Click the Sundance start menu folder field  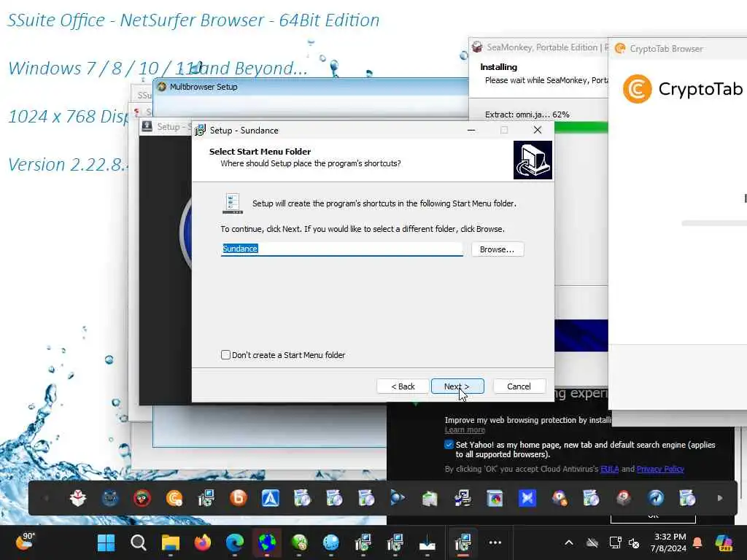(341, 249)
